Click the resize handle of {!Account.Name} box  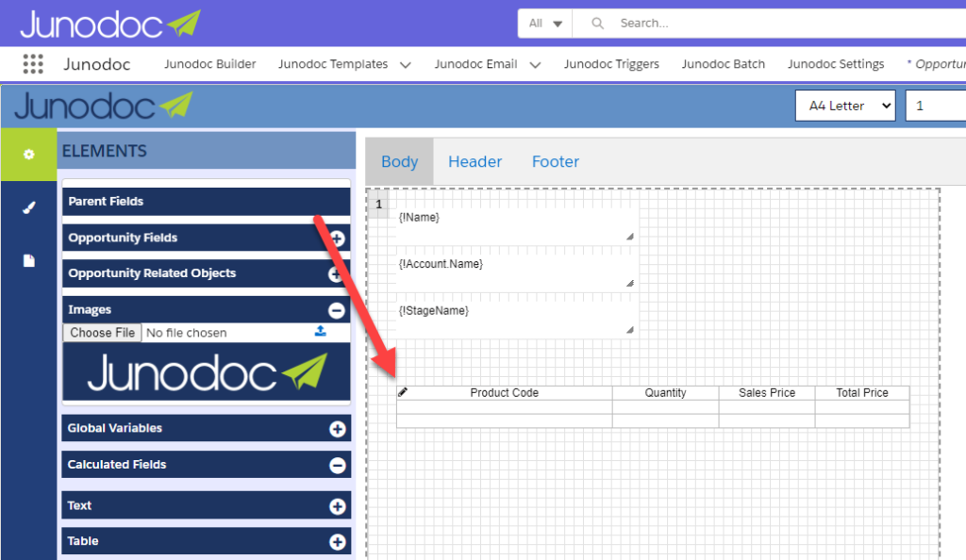click(629, 283)
